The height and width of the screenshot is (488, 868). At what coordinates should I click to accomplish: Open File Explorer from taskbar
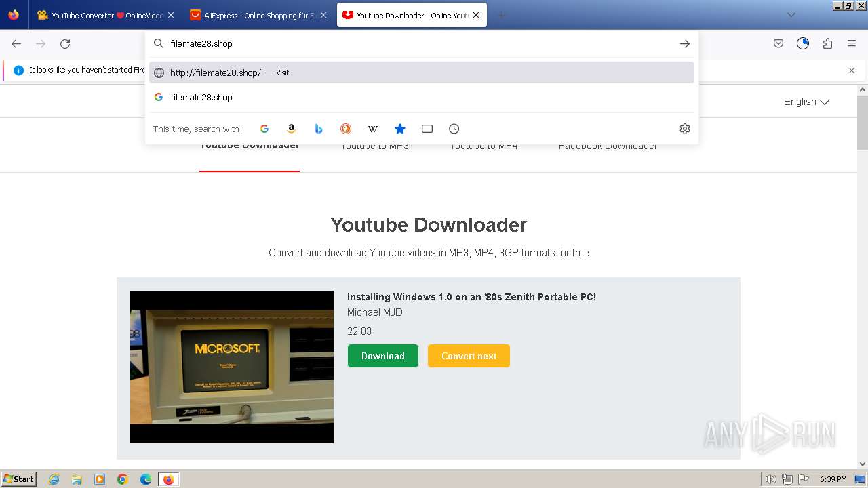click(x=77, y=479)
